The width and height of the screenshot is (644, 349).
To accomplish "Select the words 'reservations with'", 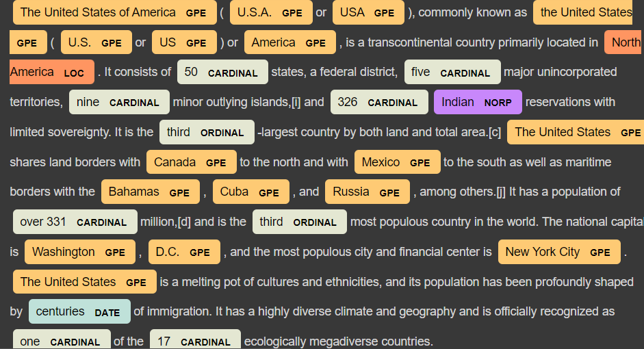I will pyautogui.click(x=570, y=102).
